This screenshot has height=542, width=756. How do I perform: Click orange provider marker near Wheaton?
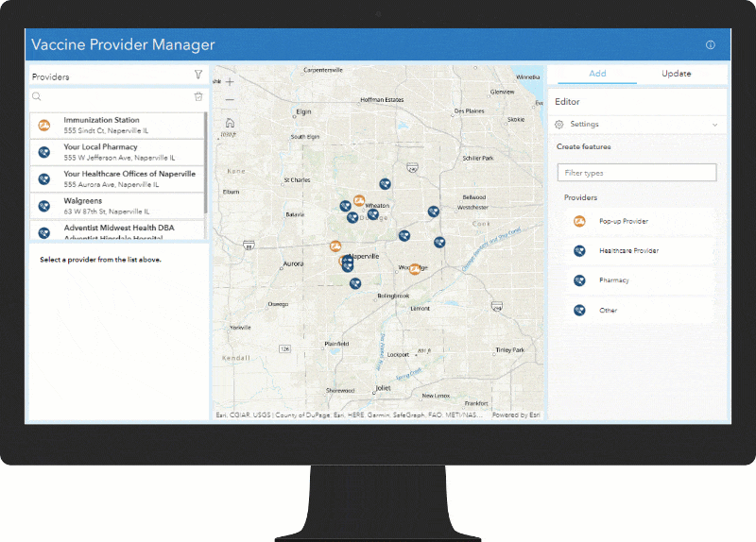click(359, 200)
